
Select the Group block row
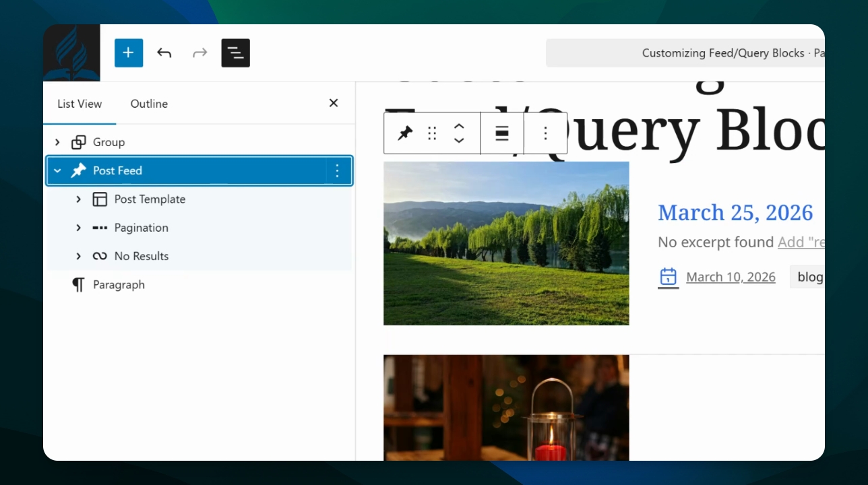point(199,142)
